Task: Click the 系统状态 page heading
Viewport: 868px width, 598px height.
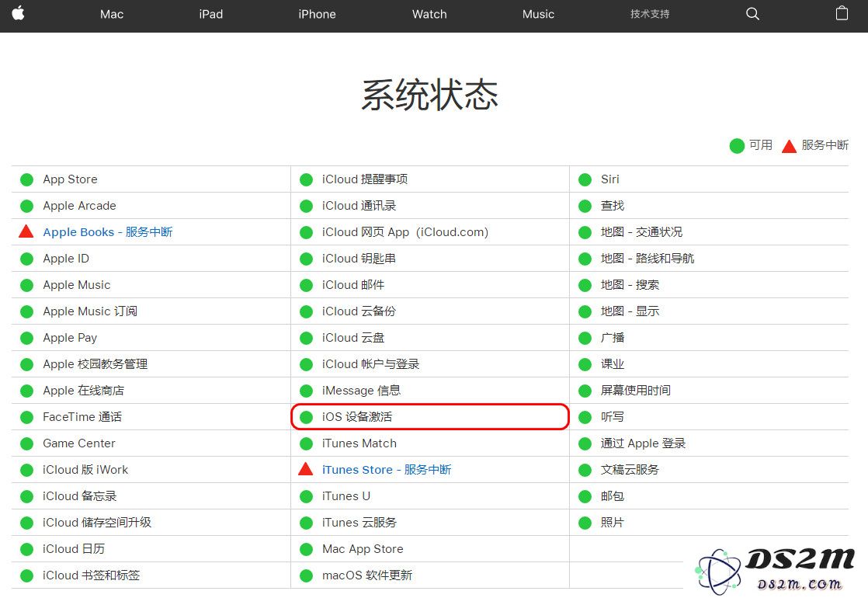Action: click(429, 95)
